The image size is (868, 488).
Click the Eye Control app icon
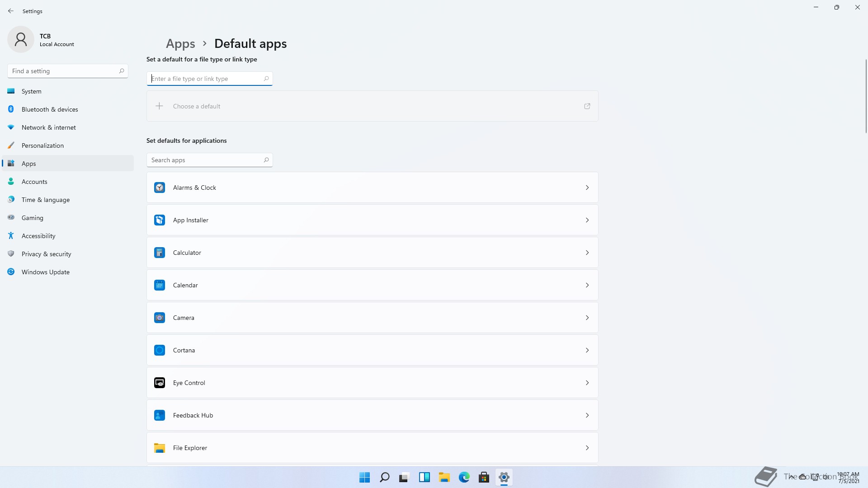pos(160,383)
